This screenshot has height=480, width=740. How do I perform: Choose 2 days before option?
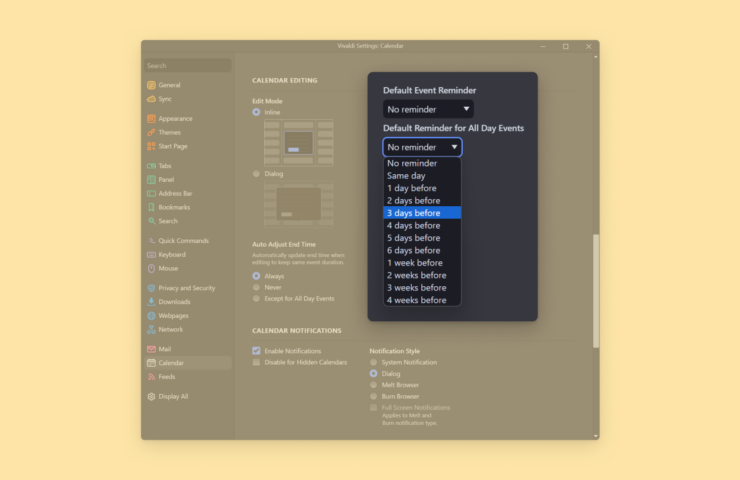pyautogui.click(x=422, y=201)
